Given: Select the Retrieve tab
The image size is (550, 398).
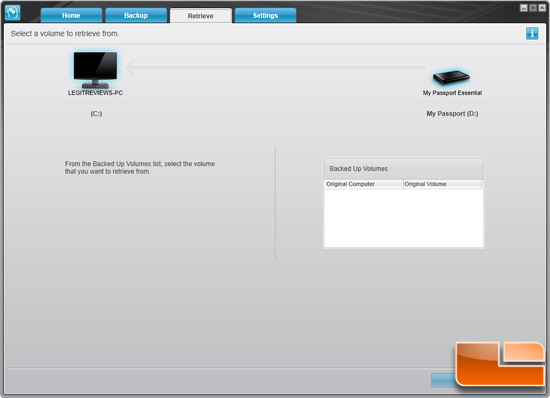Looking at the screenshot, I should 201,16.
